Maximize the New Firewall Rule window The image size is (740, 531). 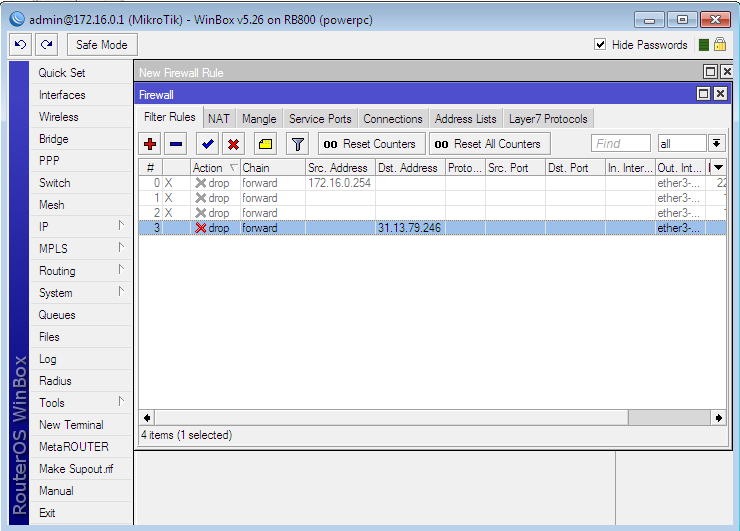click(x=710, y=72)
